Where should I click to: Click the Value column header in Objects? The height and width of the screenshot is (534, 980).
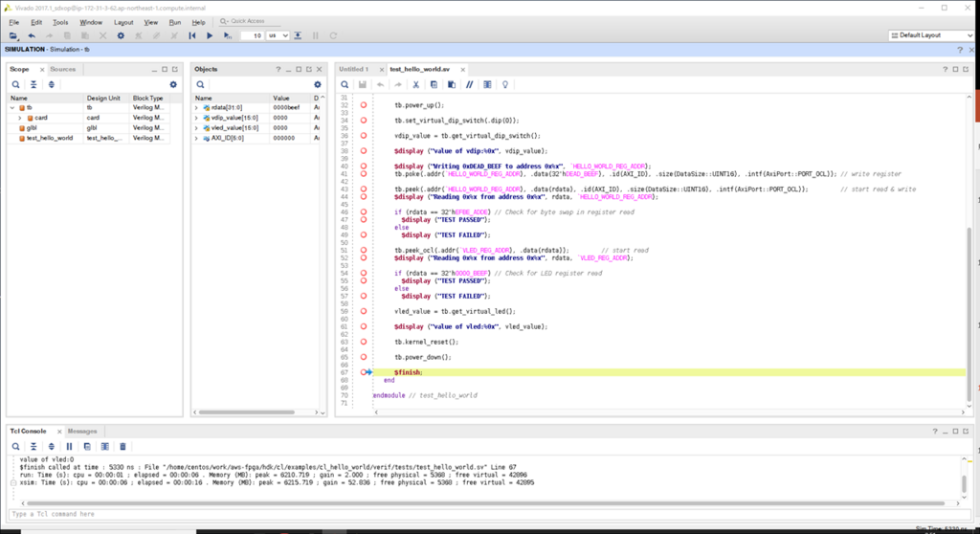[x=290, y=99]
